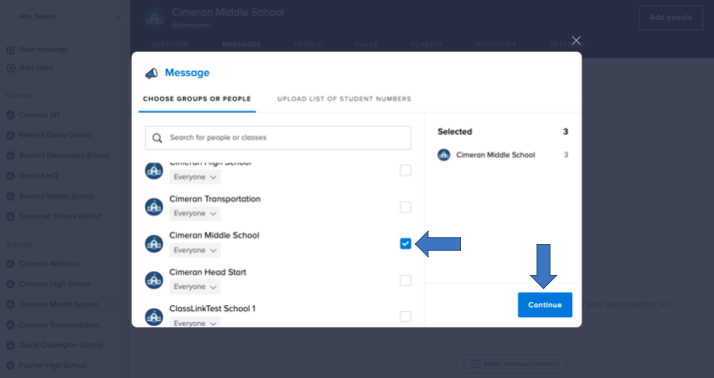
Task: Click the school avatar in the page header
Action: point(154,19)
